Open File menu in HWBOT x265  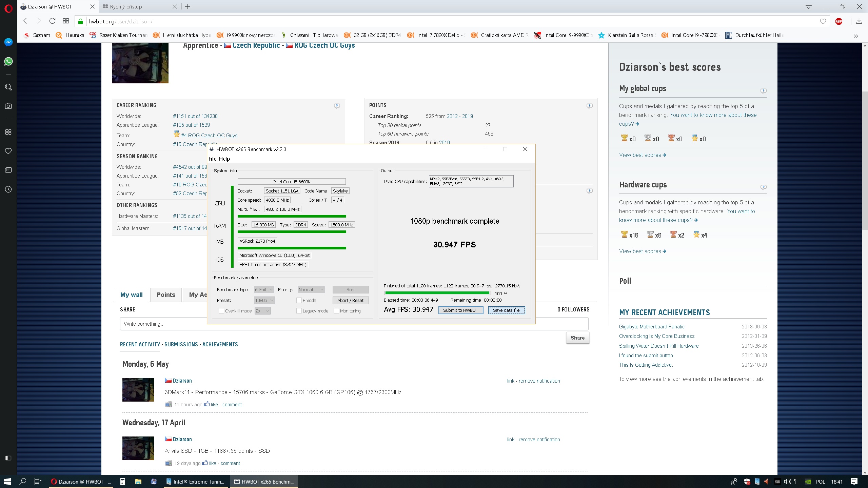click(x=212, y=159)
